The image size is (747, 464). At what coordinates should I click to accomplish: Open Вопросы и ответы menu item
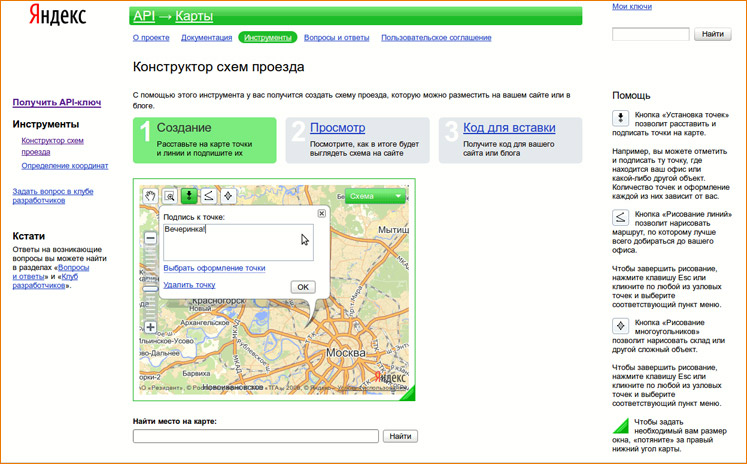336,38
